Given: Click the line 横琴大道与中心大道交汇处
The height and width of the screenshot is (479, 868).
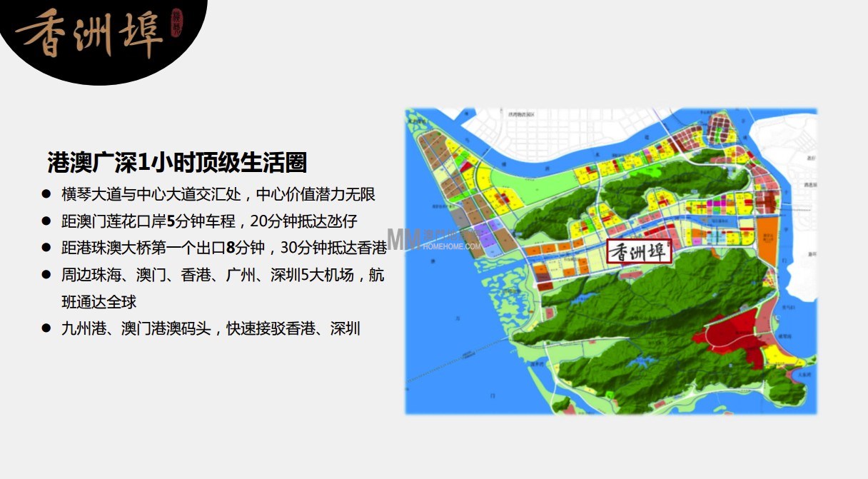Looking at the screenshot, I should 218,194.
